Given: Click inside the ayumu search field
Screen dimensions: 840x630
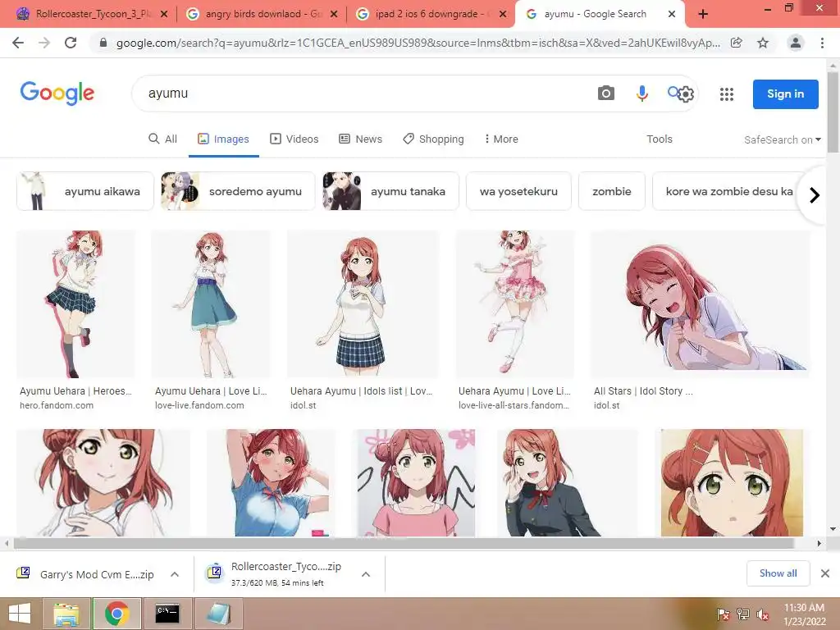Looking at the screenshot, I should tap(364, 94).
